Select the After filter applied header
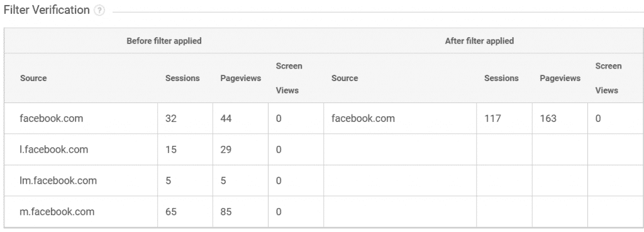 (479, 41)
